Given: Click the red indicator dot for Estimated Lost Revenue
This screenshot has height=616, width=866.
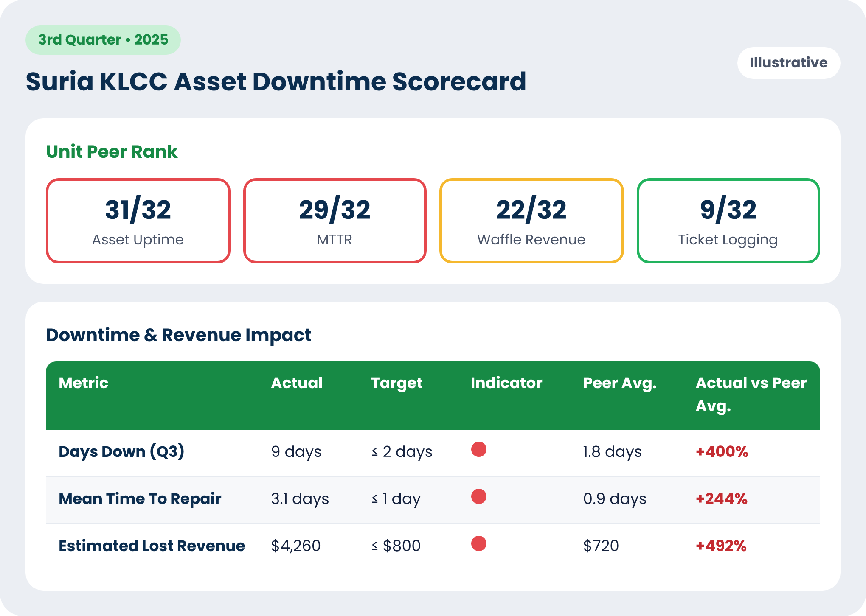Looking at the screenshot, I should pyautogui.click(x=479, y=543).
